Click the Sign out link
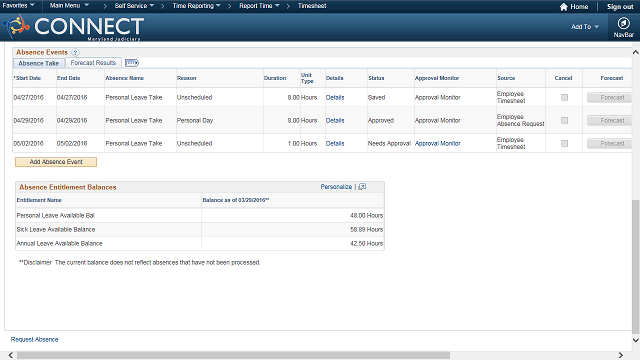This screenshot has height=360, width=640. pyautogui.click(x=620, y=7)
